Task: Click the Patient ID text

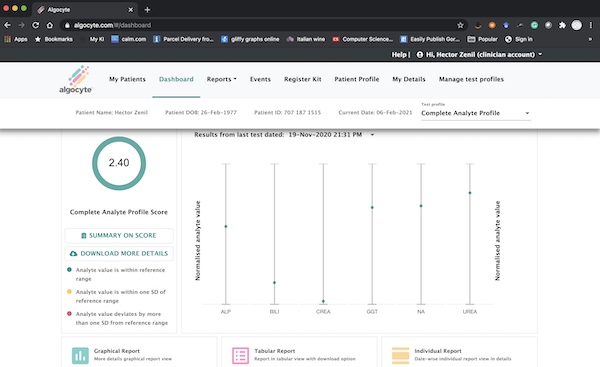Action: point(287,113)
